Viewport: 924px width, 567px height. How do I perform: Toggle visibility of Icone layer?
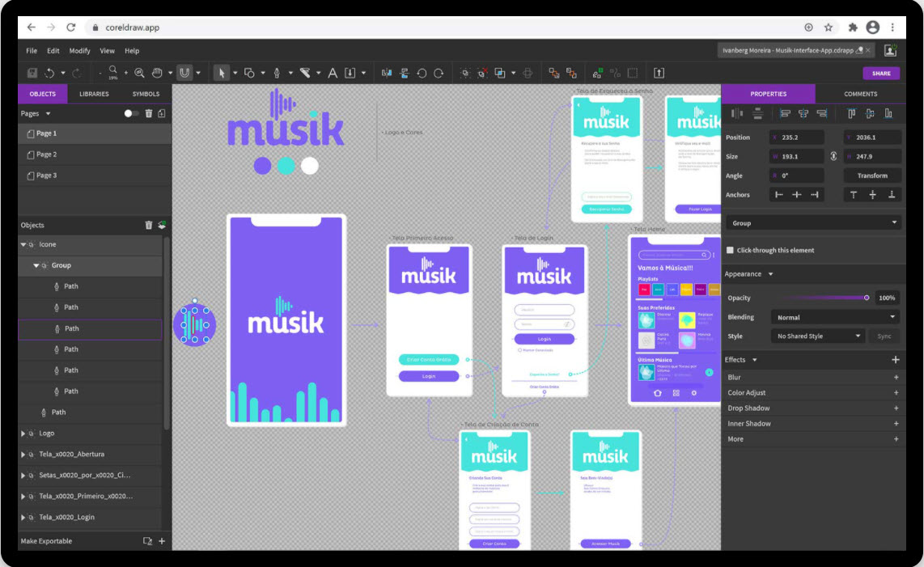tap(32, 244)
